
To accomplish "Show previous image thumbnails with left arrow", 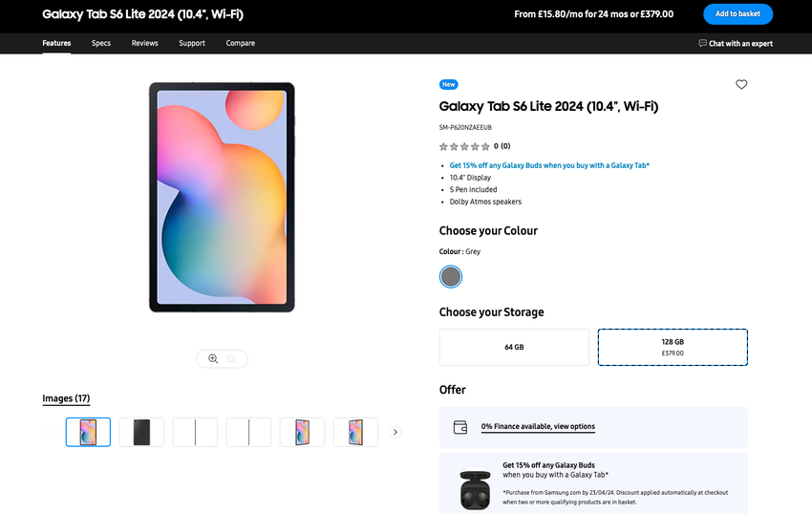I will pos(49,432).
